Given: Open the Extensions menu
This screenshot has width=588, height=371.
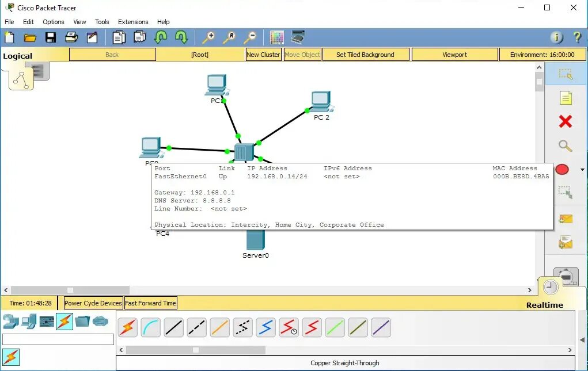Looking at the screenshot, I should pyautogui.click(x=133, y=22).
